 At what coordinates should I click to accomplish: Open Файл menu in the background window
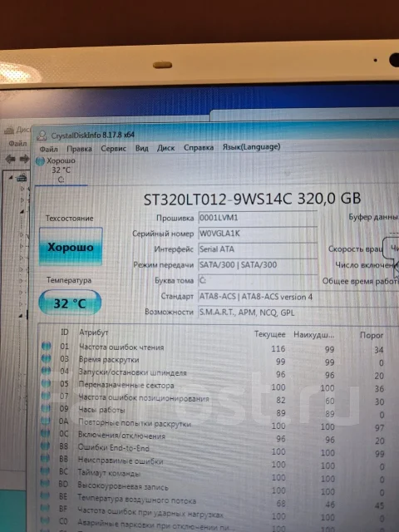[x=17, y=144]
